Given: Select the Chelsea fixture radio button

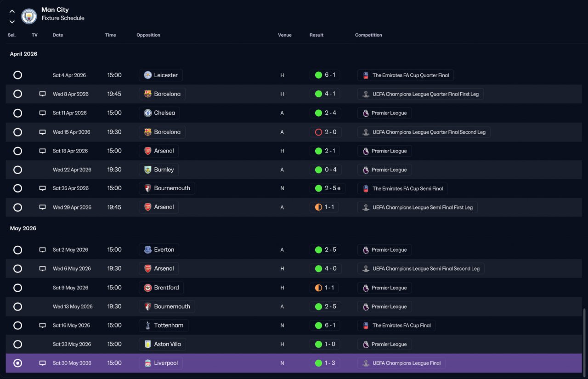Looking at the screenshot, I should (17, 113).
